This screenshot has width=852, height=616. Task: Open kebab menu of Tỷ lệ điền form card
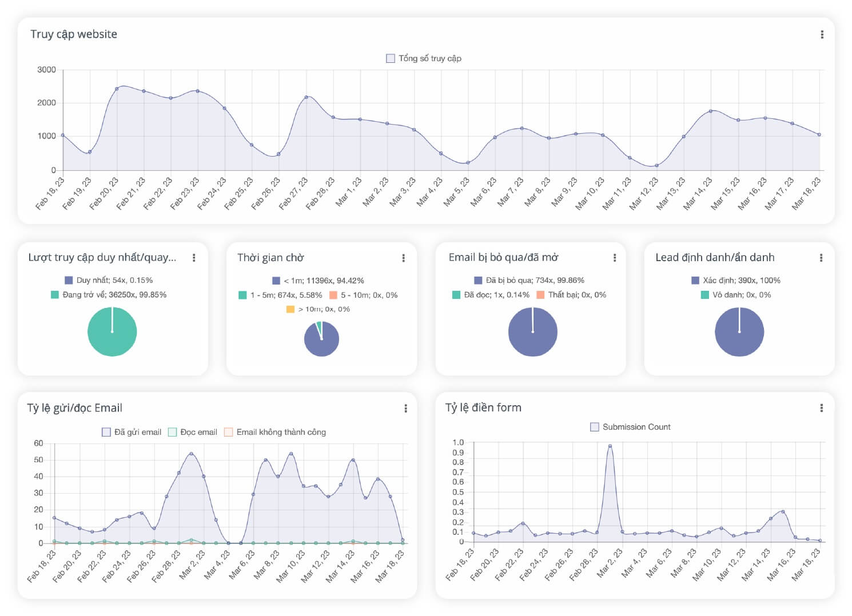coord(821,408)
